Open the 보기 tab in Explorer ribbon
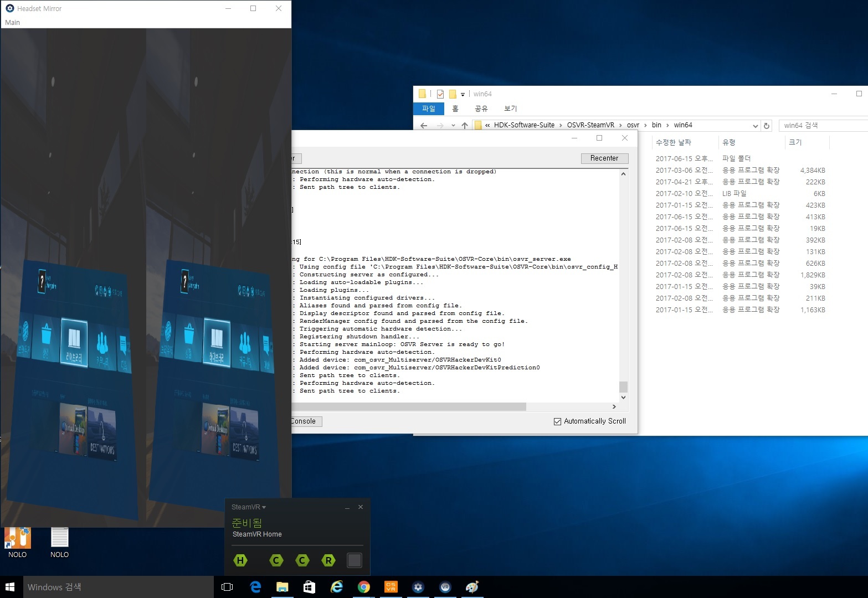This screenshot has width=868, height=598. pyautogui.click(x=510, y=109)
